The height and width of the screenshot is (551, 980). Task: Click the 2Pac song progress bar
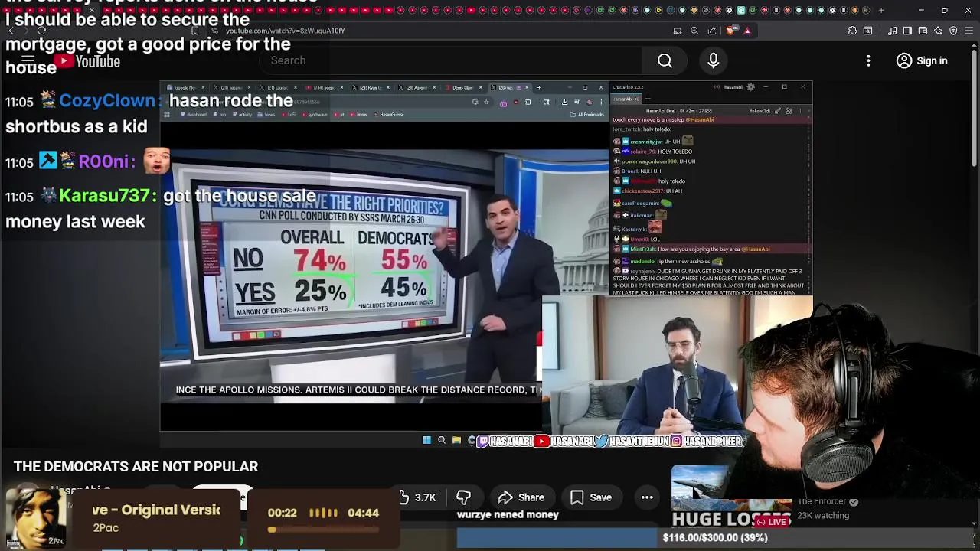pyautogui.click(x=322, y=529)
